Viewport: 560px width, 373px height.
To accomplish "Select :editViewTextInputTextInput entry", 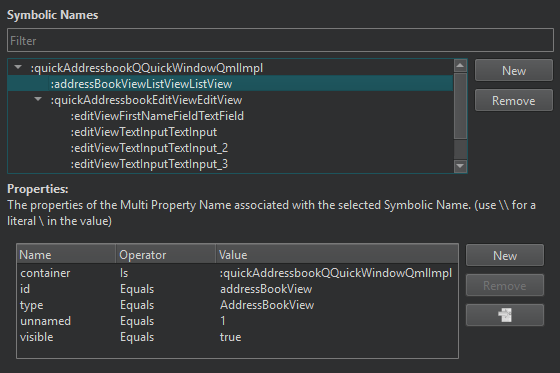I will point(144,132).
